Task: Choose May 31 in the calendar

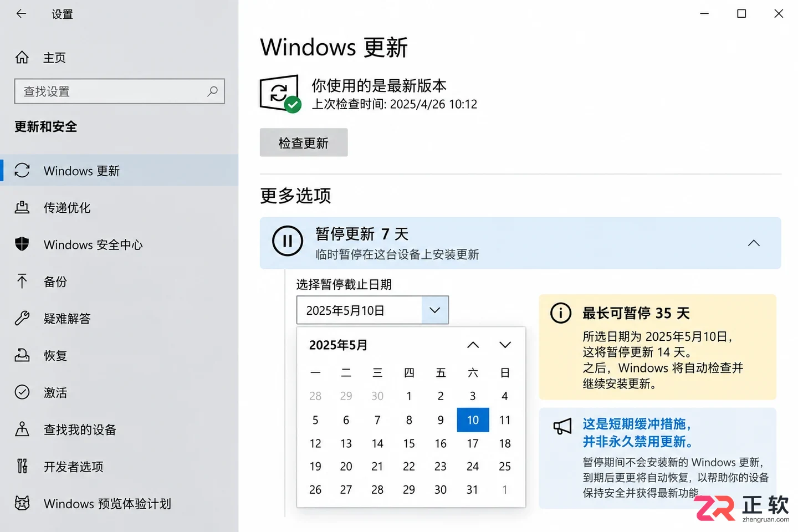Action: click(473, 489)
